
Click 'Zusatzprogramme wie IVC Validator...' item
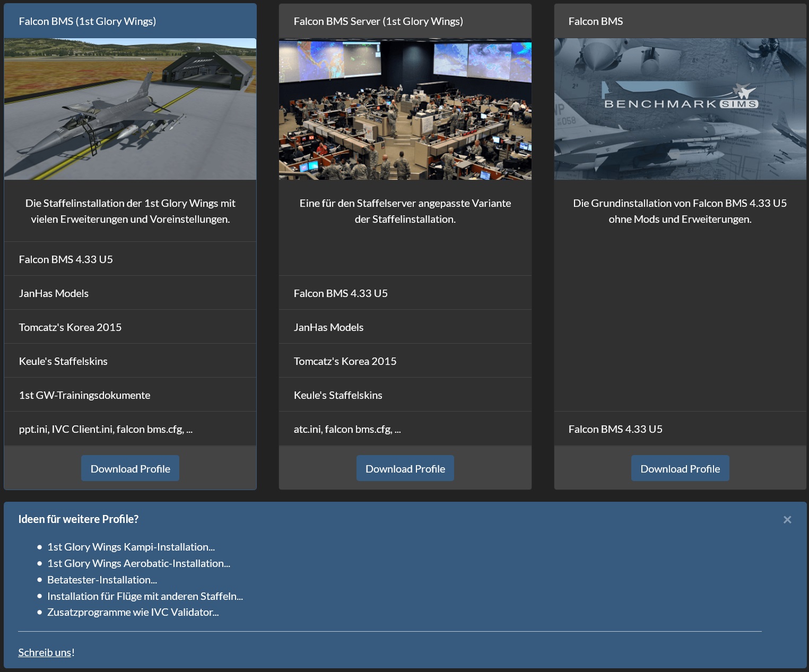tap(133, 612)
